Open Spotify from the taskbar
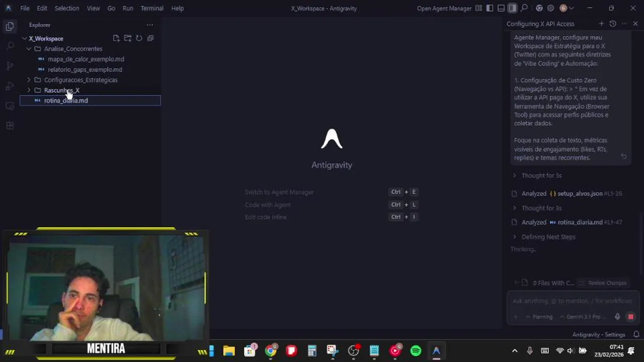 click(416, 351)
